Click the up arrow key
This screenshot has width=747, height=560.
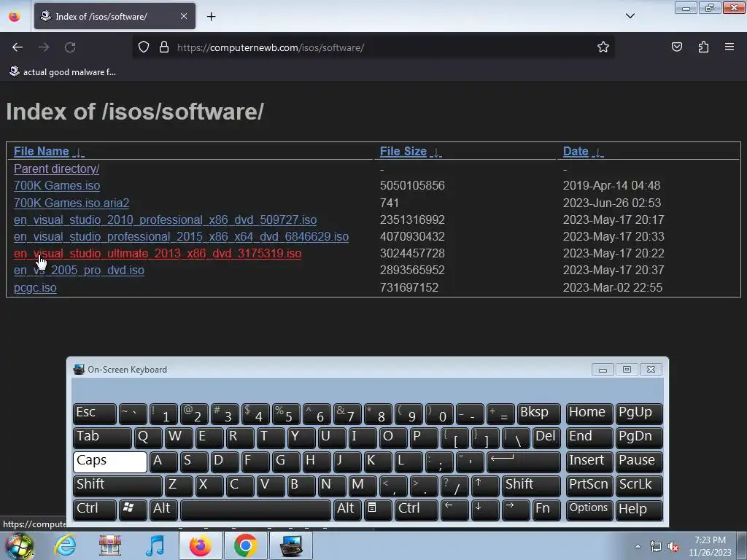[x=485, y=486]
